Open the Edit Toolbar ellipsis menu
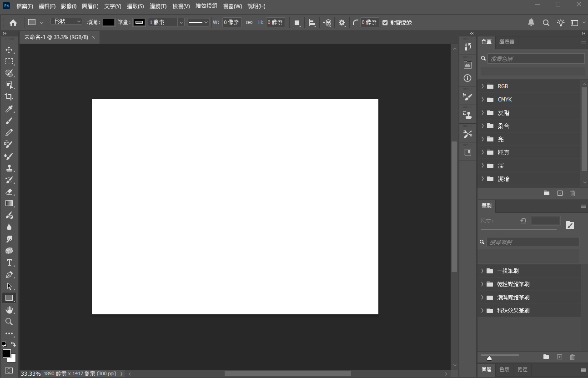588x378 pixels. 9,333
